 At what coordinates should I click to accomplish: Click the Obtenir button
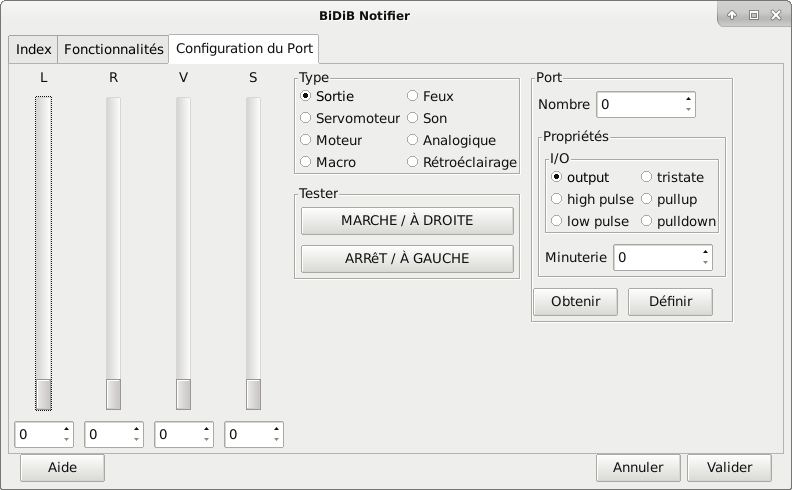point(575,302)
